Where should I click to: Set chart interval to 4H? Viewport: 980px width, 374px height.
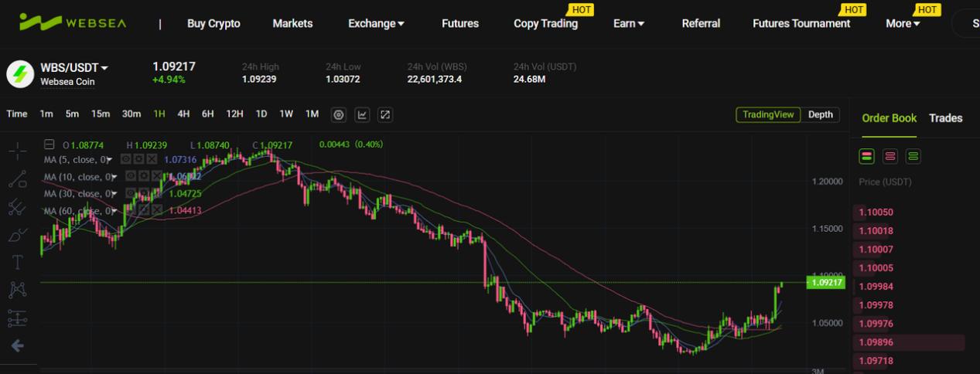click(183, 114)
